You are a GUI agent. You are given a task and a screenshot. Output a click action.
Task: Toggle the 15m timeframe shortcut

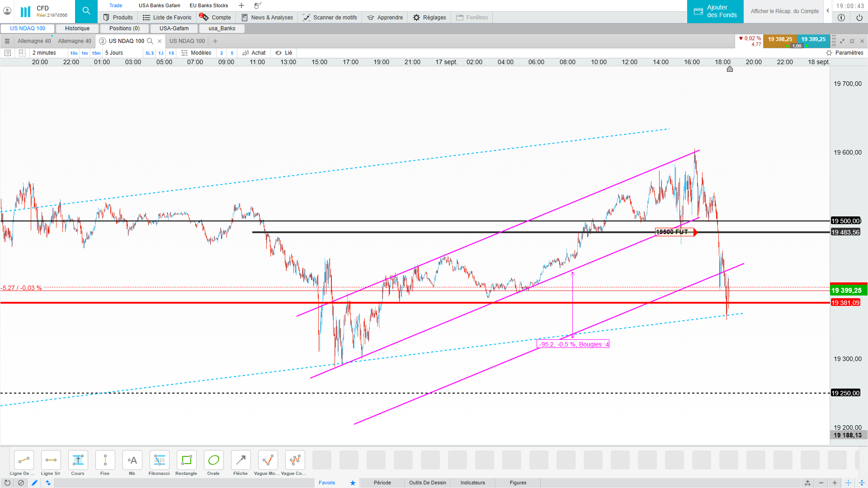[96, 53]
